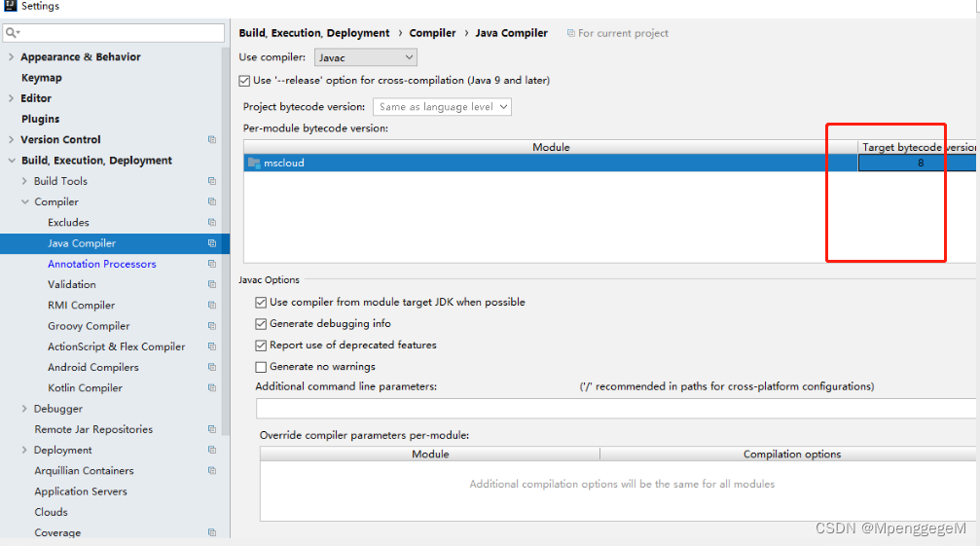The height and width of the screenshot is (546, 980).
Task: Click the per-project icon beside RMI Compiler
Action: (x=212, y=305)
